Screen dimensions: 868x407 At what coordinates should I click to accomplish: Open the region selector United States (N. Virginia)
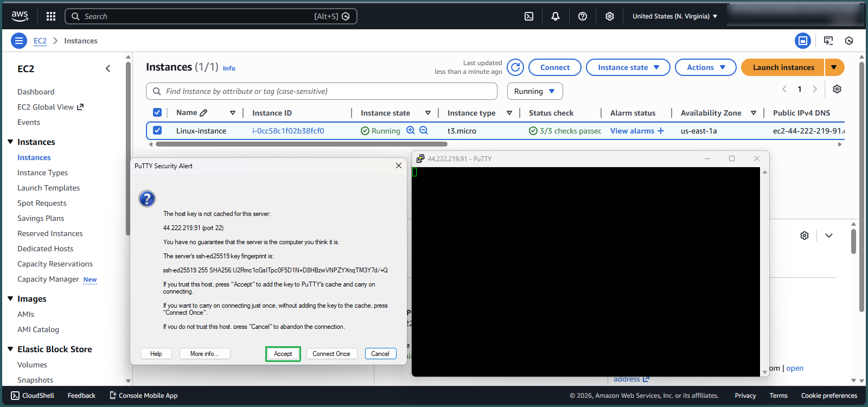[x=675, y=16]
